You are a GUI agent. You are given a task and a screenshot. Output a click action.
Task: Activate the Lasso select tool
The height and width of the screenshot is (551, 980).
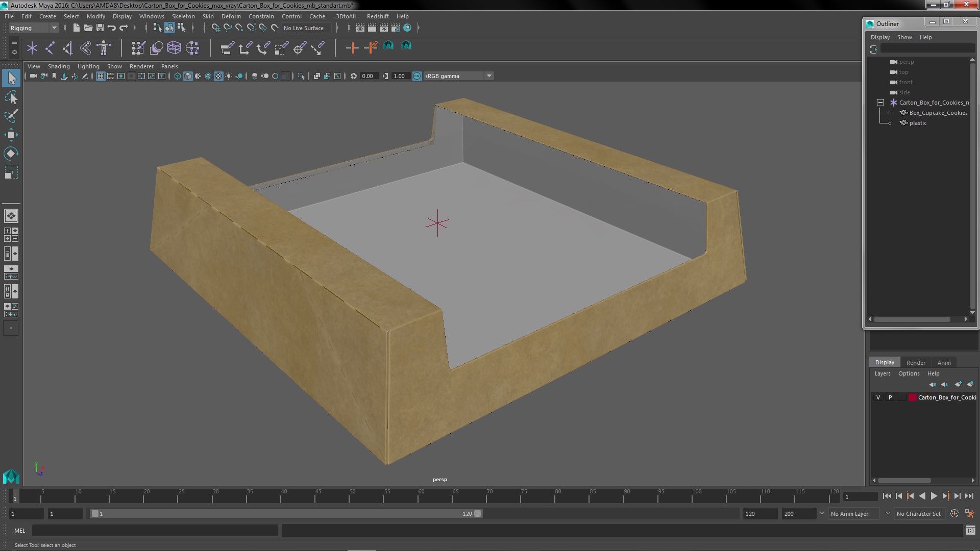click(x=11, y=97)
